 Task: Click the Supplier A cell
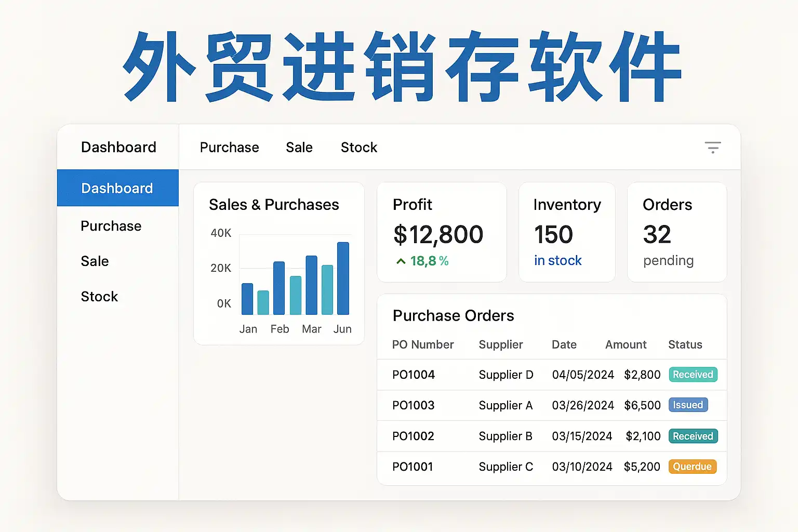tap(506, 405)
